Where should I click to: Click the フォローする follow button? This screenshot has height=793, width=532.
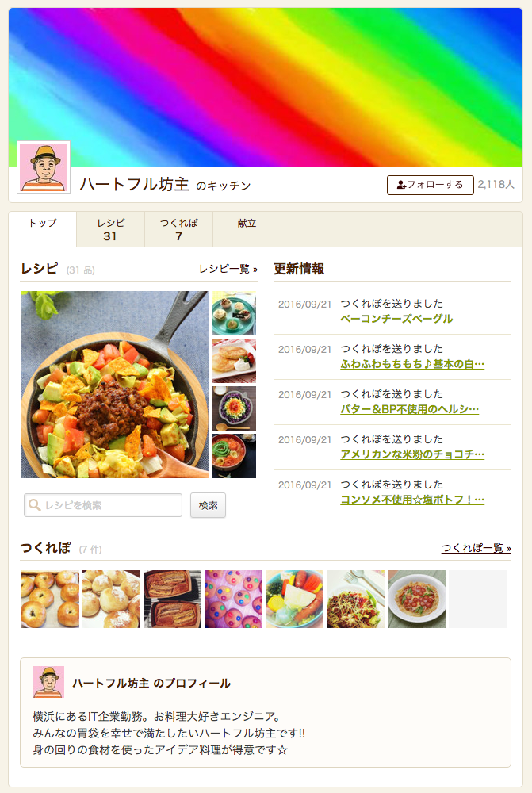coord(430,185)
